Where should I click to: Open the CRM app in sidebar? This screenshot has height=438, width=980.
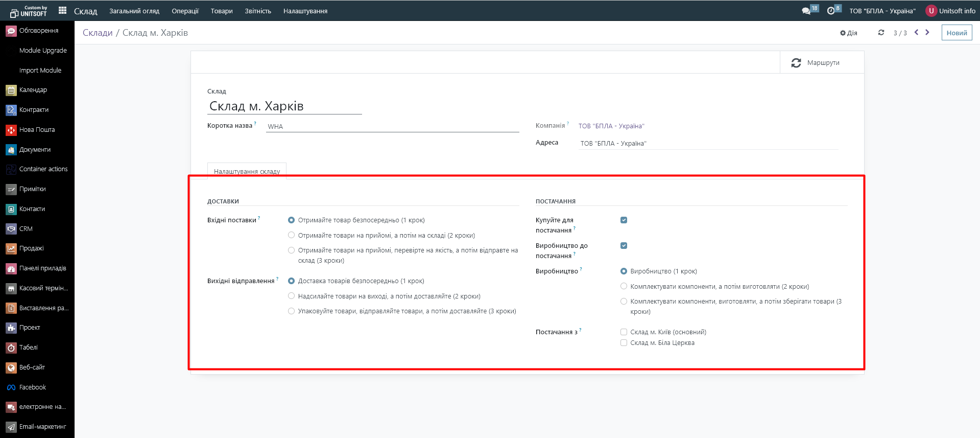pyautogui.click(x=26, y=229)
